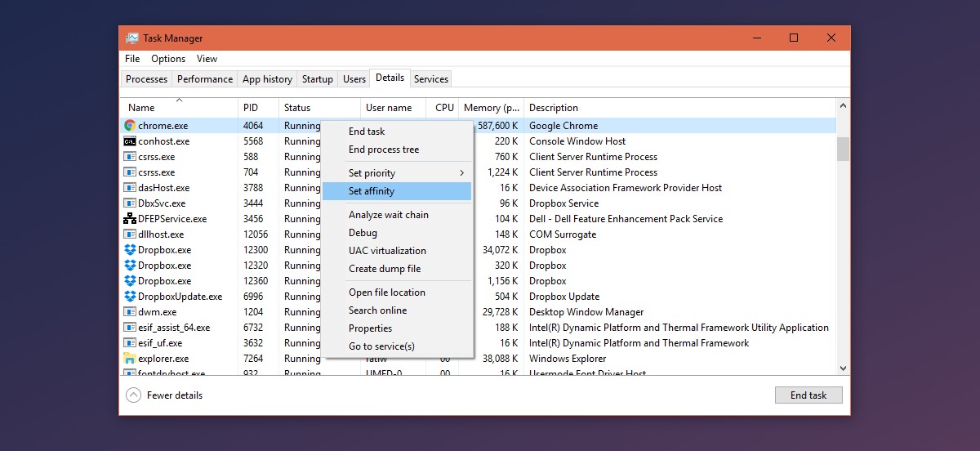Choose End process tree

397,150
